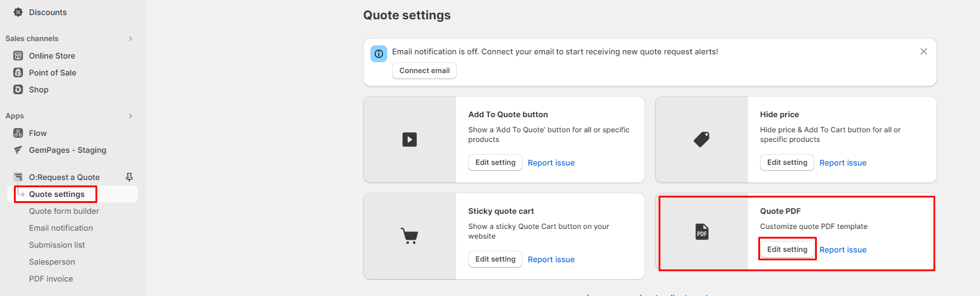This screenshot has width=980, height=296.
Task: Select Quote settings in the sidebar
Action: click(57, 194)
